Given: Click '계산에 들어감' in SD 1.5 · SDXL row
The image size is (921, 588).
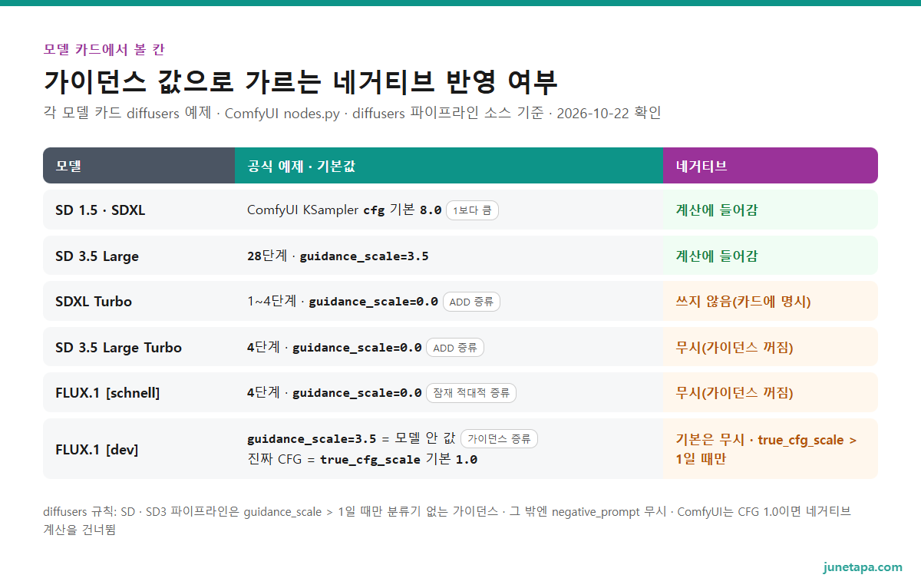Looking at the screenshot, I should coord(716,210).
